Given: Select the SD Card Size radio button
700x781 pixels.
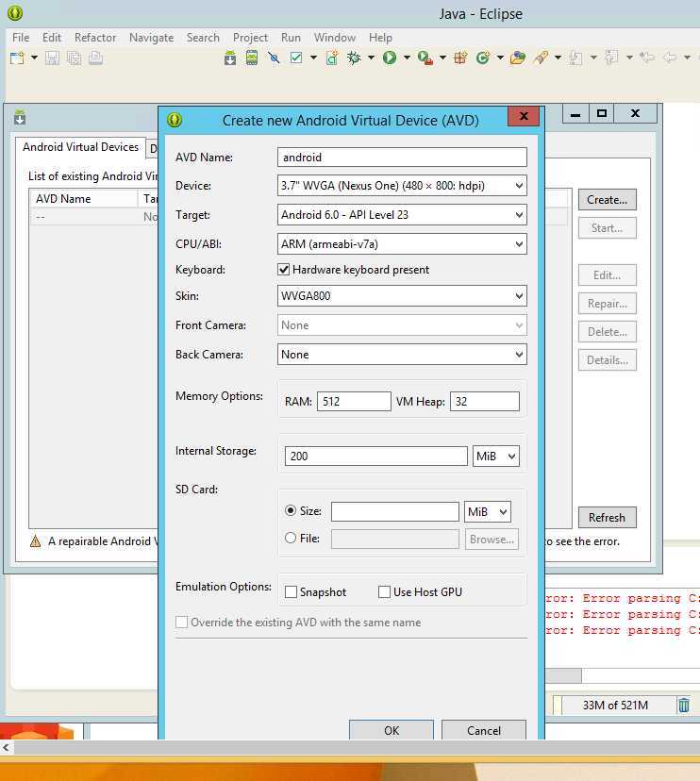Looking at the screenshot, I should tap(291, 510).
